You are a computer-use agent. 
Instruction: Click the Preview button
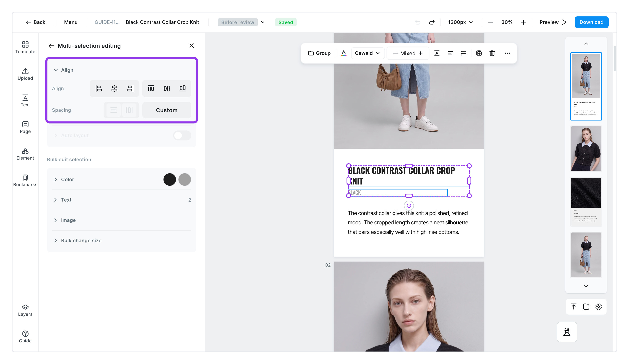coord(553,22)
